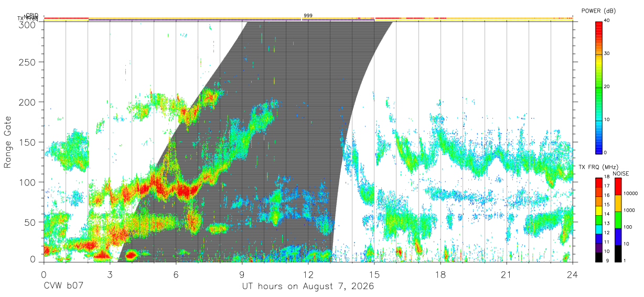The height and width of the screenshot is (297, 644).
Task: Click the 12 hour tick label on the UT axis
Action: coord(308,274)
